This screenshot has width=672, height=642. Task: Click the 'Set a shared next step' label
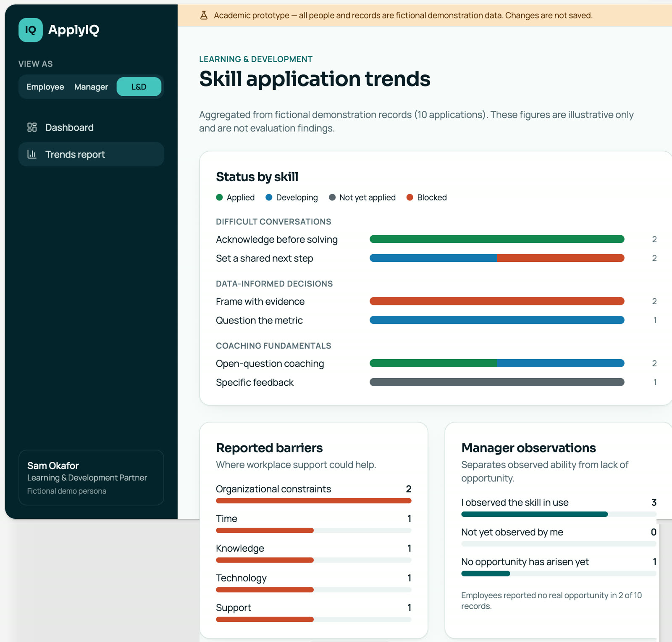265,258
